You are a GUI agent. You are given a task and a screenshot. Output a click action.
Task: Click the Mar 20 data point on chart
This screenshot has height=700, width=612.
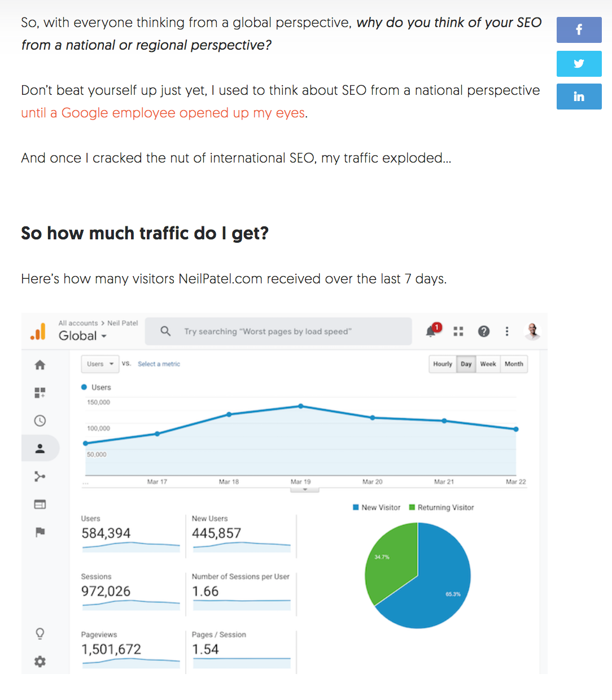click(373, 418)
